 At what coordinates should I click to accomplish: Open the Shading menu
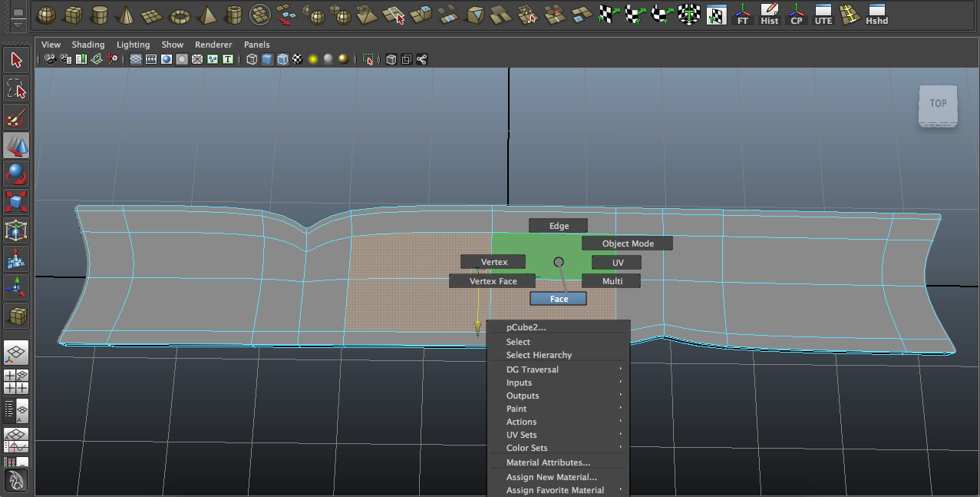87,45
